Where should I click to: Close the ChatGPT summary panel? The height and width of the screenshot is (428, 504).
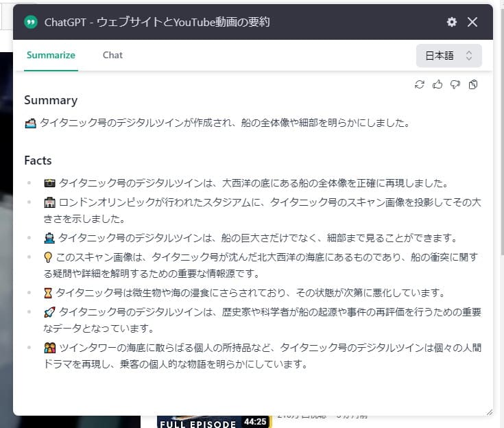coord(472,22)
